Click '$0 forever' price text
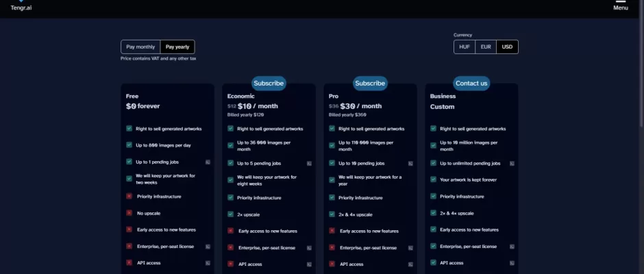The width and height of the screenshot is (644, 274). point(143,106)
